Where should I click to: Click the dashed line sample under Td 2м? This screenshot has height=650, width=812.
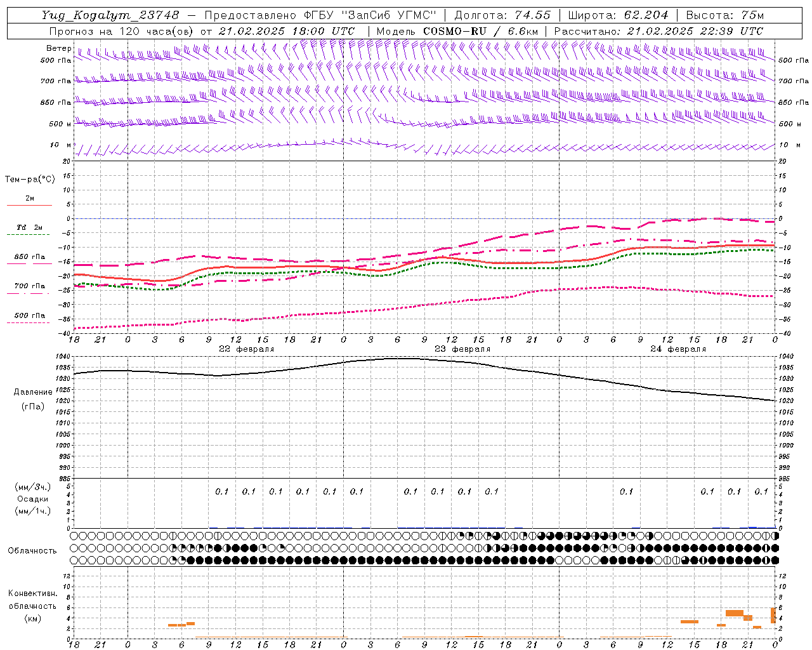[29, 235]
